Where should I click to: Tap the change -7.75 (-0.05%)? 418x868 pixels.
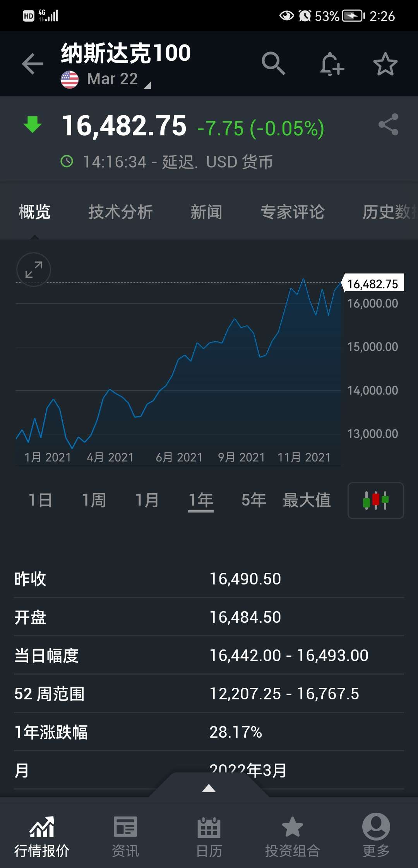coord(261,129)
